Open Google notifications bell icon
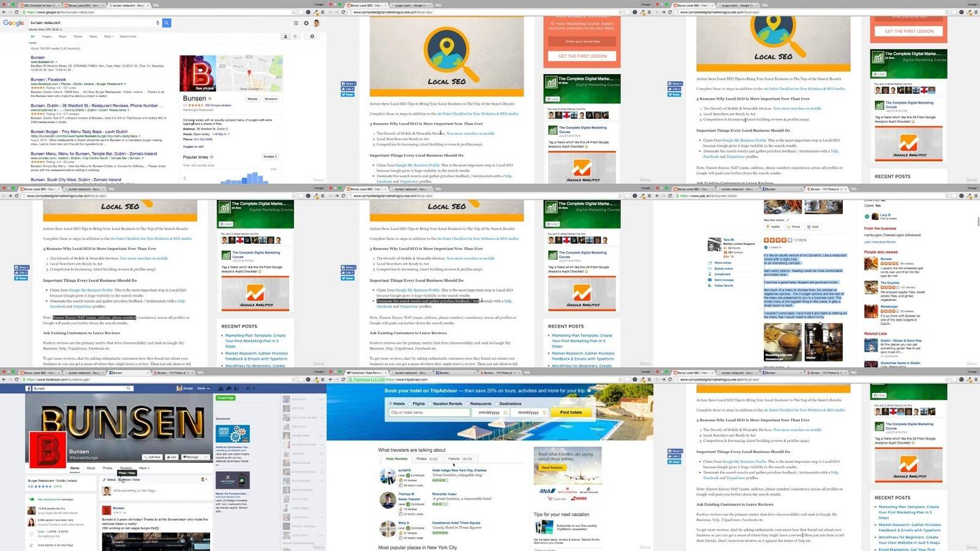The width and height of the screenshot is (980, 551). point(306,23)
